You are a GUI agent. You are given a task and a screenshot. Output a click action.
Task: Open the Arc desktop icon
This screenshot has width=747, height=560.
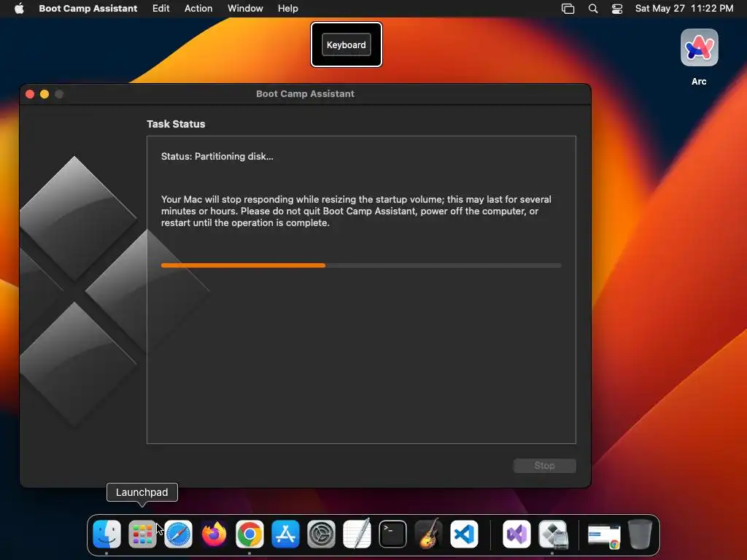(699, 47)
